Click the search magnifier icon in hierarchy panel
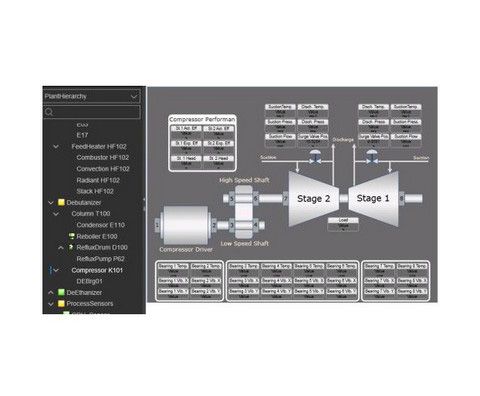Screen dimensions: 480x396 pos(49,112)
